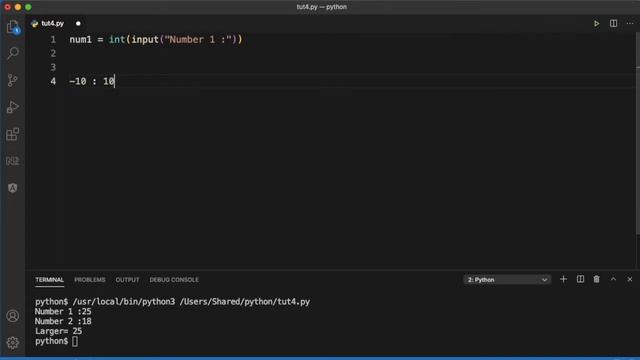Click the python3 command line in terminal
Screen dimensions: 640x360
(172, 302)
